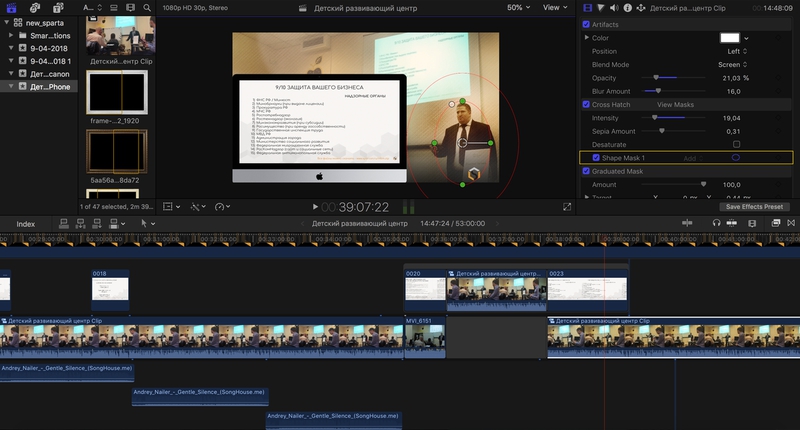Connect clip to primary storyline icon
800x430 pixels.
(x=64, y=223)
